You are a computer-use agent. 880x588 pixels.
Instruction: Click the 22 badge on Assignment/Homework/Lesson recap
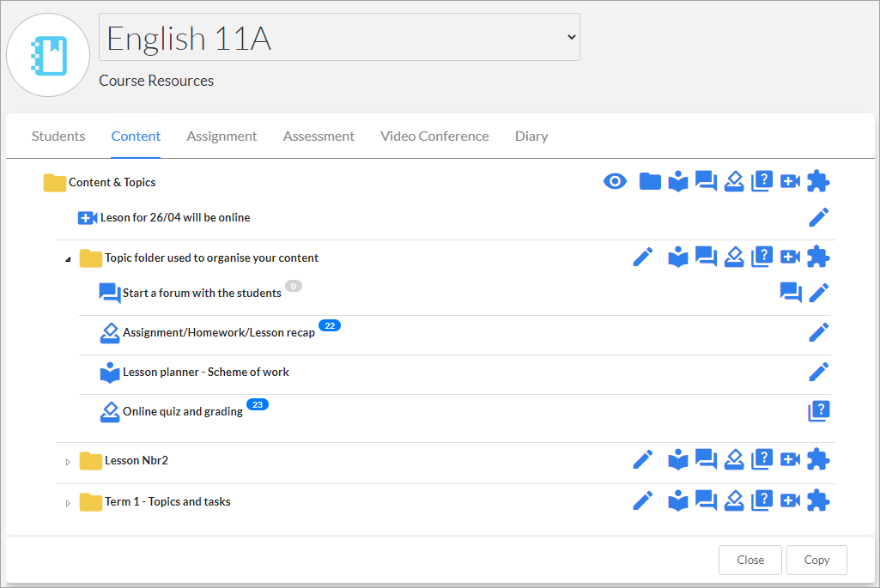coord(330,325)
